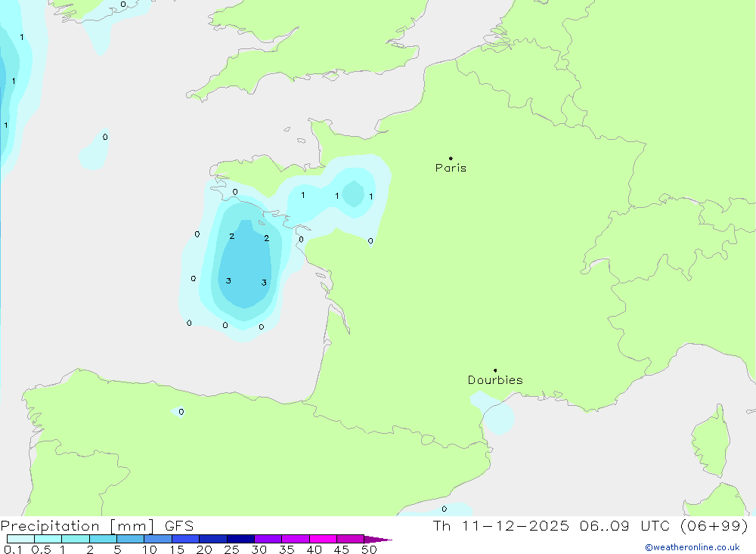
Task: Select the Paris location dot marker
Action: tap(451, 158)
